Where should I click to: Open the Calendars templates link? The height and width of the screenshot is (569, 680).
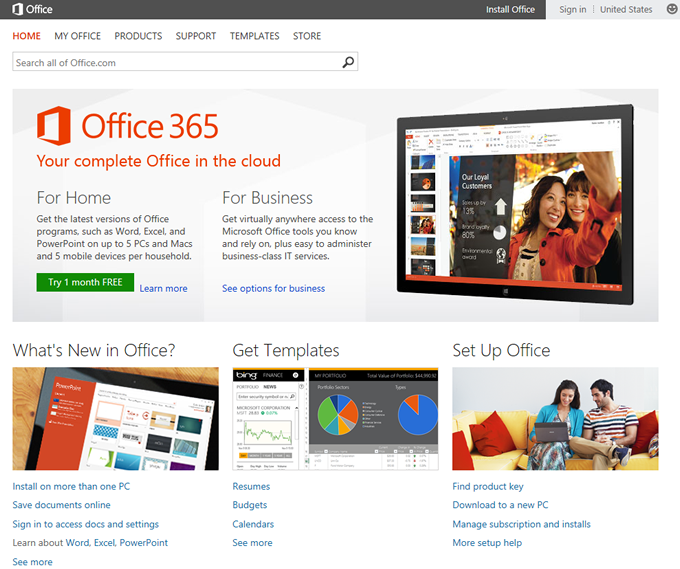(253, 524)
